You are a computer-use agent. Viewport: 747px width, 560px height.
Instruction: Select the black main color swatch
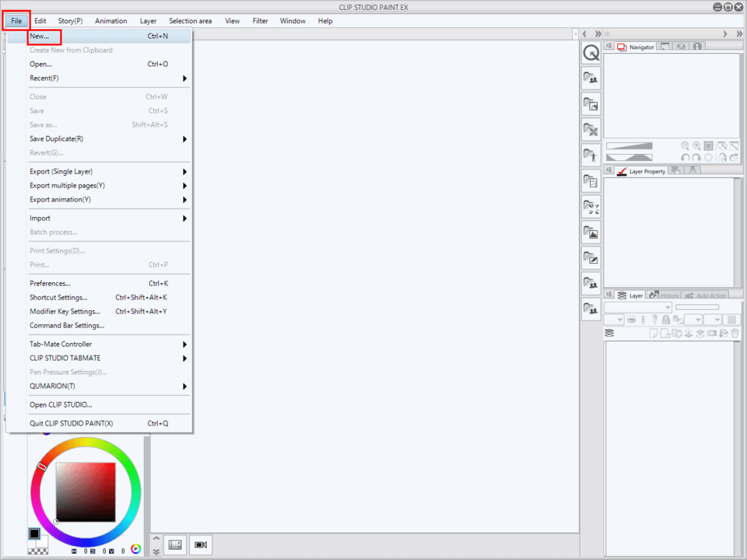click(x=34, y=534)
